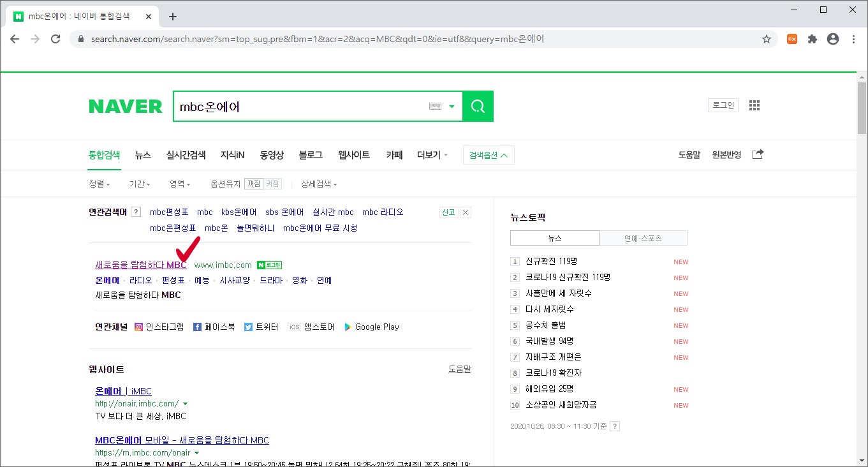This screenshot has width=868, height=467.
Task: Bookmark this page with the star icon
Action: tap(767, 39)
